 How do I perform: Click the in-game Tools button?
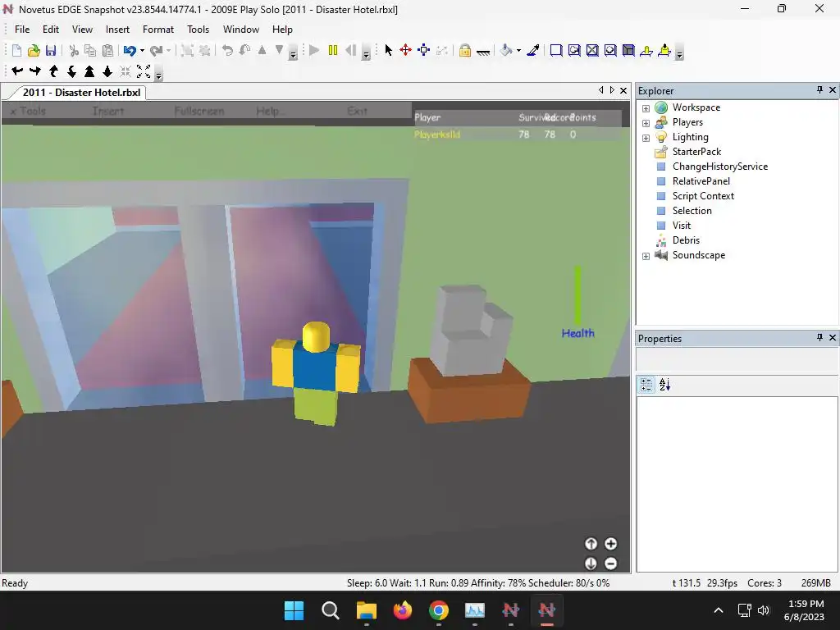29,111
